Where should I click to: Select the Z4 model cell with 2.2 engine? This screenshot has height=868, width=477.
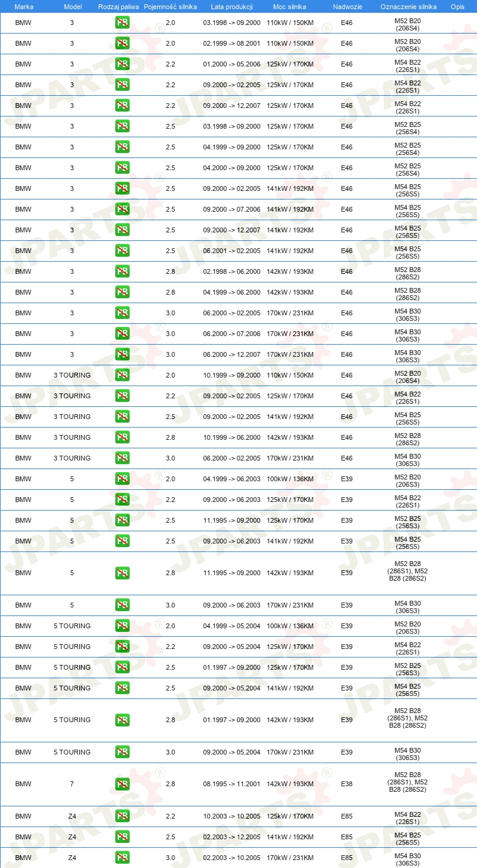pyautogui.click(x=72, y=816)
